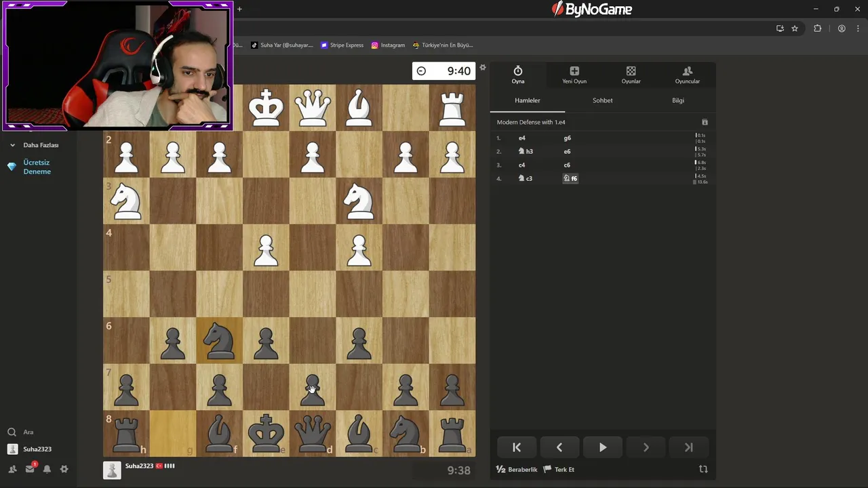Open the browser extensions puzzle icon
The width and height of the screenshot is (868, 488).
tap(817, 28)
